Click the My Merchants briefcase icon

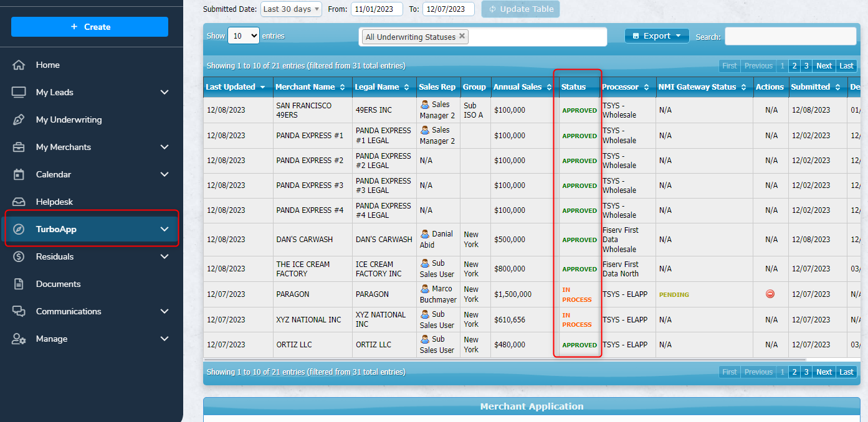[19, 147]
